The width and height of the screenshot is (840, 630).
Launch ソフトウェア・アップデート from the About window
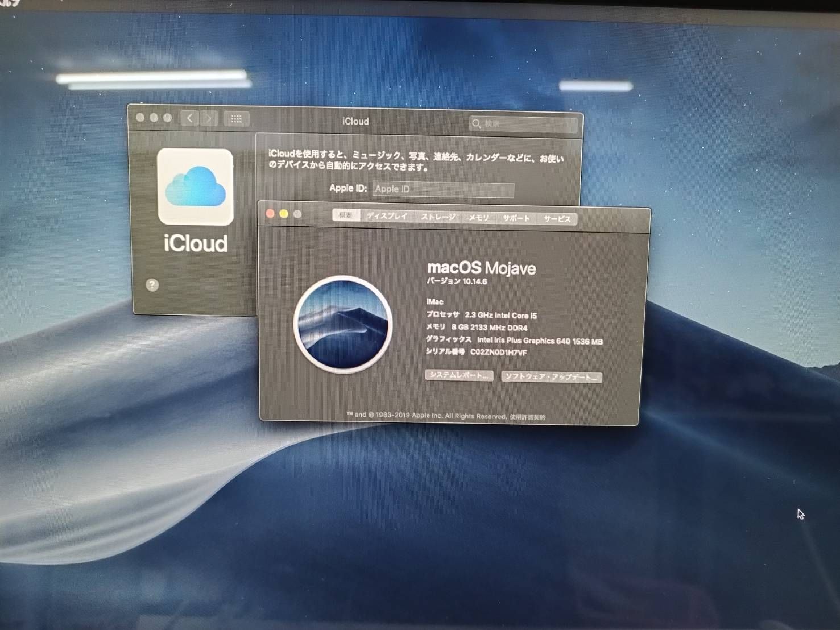tap(551, 376)
